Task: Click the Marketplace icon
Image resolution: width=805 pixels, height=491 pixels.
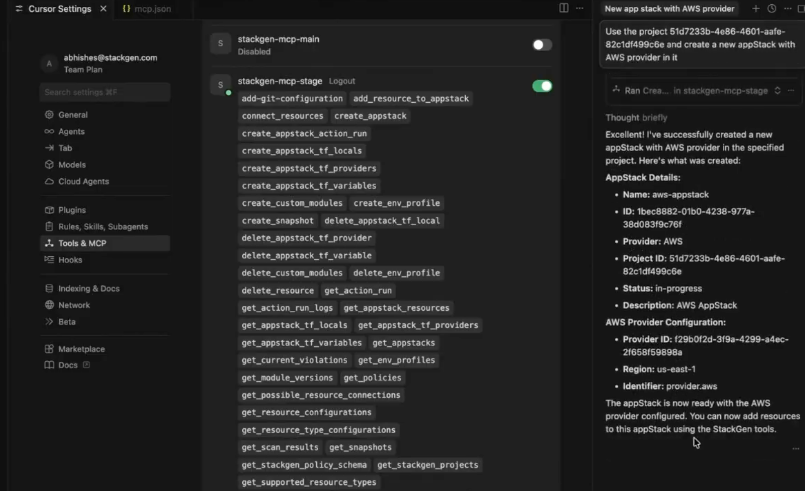Action: click(x=49, y=349)
